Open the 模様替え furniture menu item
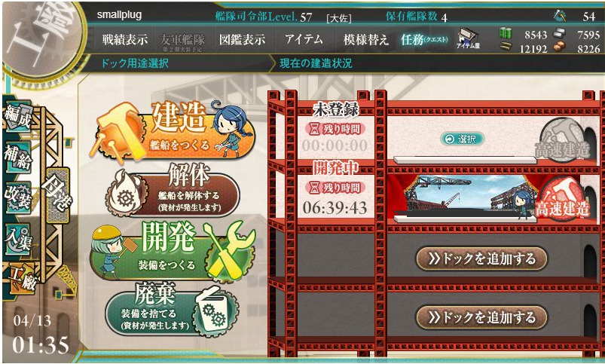This screenshot has width=605, height=364. (365, 40)
